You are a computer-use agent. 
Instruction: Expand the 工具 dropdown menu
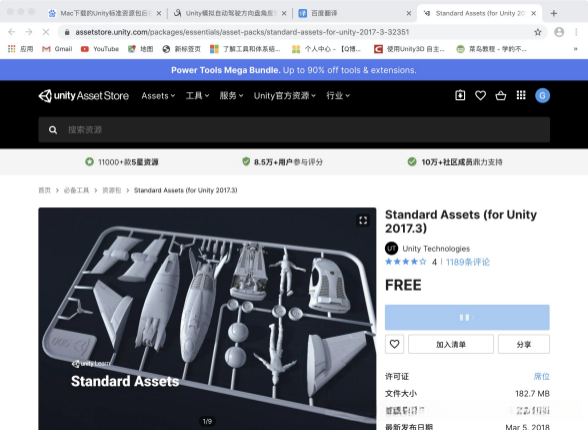pos(198,96)
